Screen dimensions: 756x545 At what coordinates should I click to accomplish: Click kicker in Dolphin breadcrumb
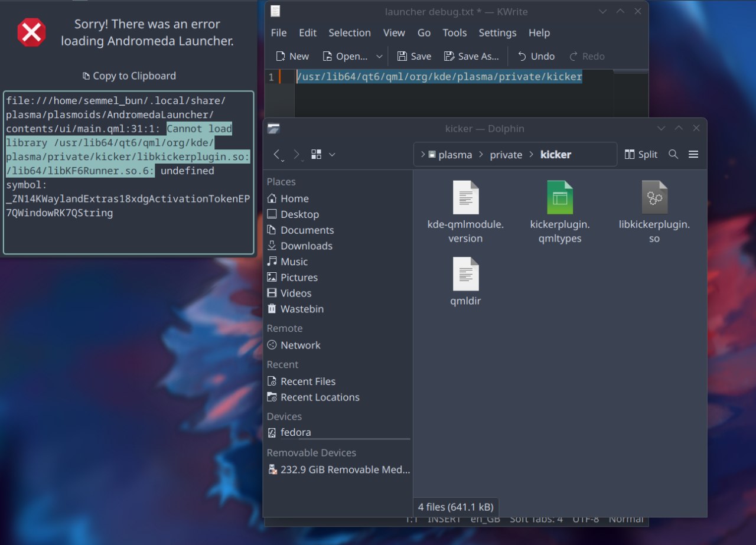click(x=556, y=155)
